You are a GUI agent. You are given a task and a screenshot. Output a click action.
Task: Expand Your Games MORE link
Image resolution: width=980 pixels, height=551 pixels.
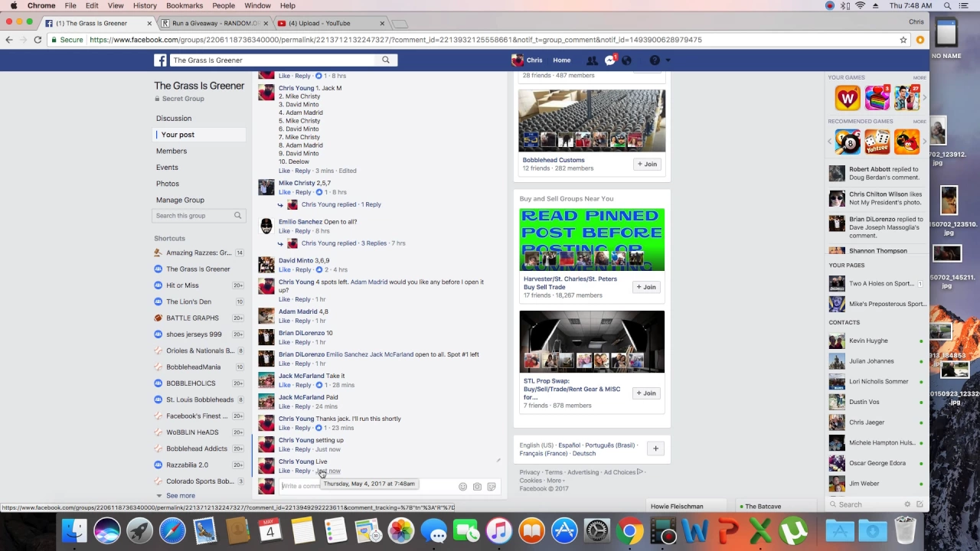coord(919,77)
